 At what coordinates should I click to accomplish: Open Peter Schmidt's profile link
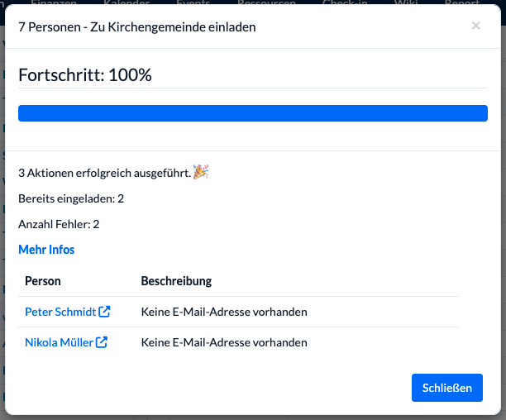[60, 313]
